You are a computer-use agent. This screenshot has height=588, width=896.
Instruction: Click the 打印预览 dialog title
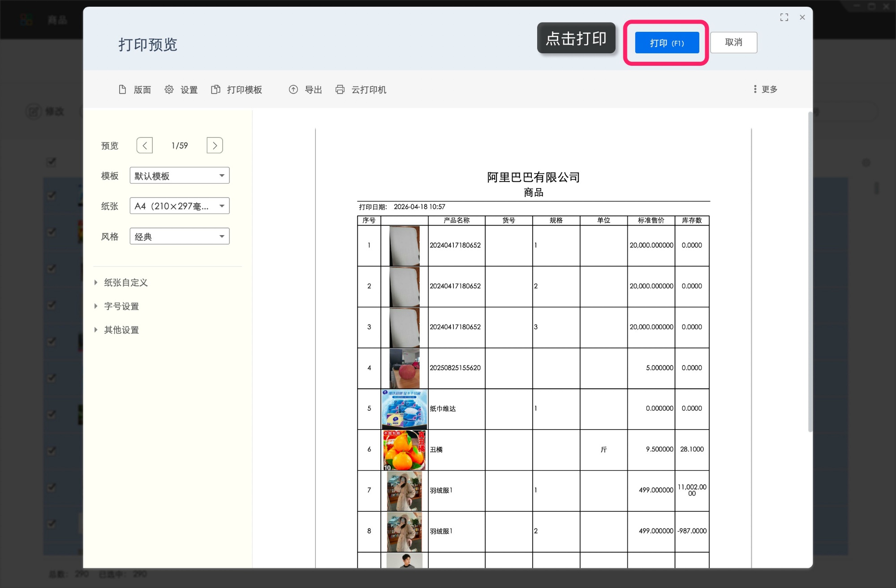point(148,44)
